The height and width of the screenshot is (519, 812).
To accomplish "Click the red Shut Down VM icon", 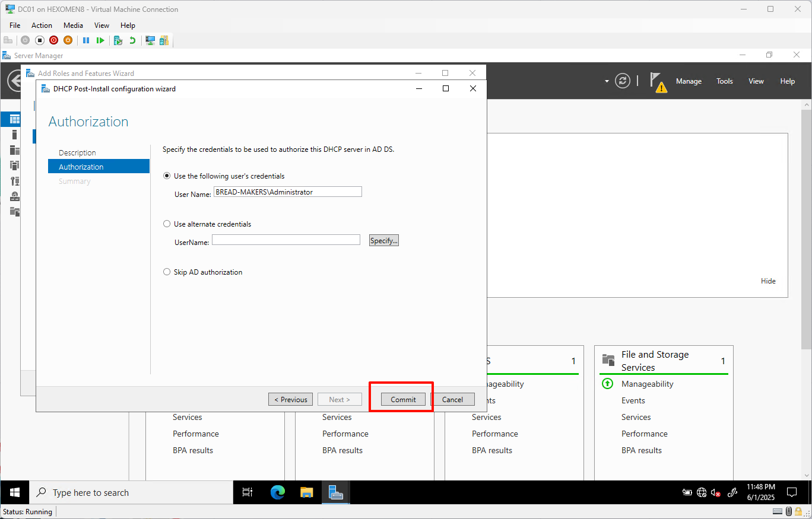I will click(x=53, y=40).
